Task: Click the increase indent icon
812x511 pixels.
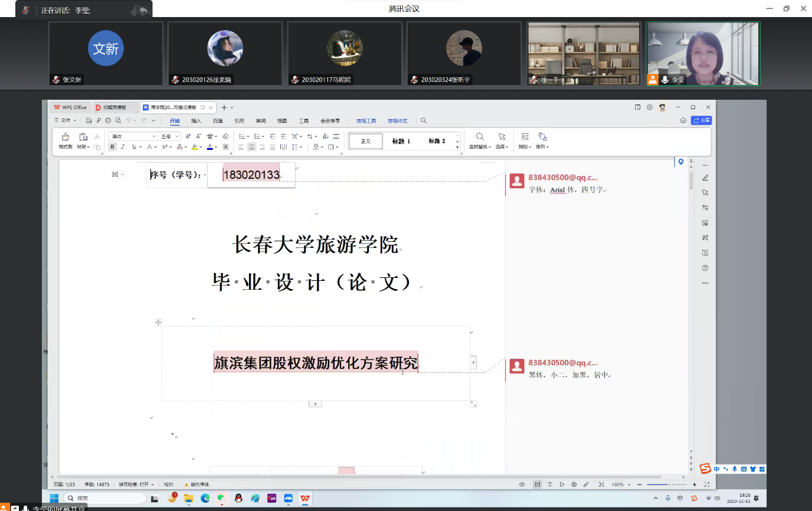Action: (283, 136)
